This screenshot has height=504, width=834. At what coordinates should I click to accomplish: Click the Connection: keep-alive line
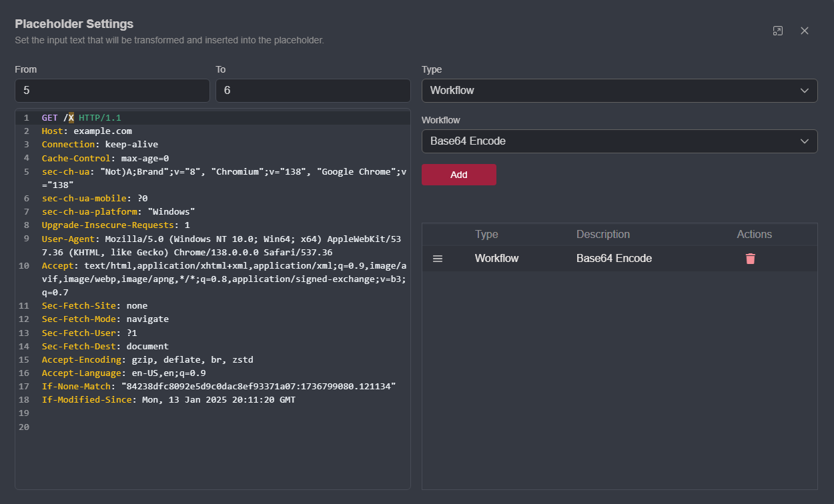tap(100, 145)
